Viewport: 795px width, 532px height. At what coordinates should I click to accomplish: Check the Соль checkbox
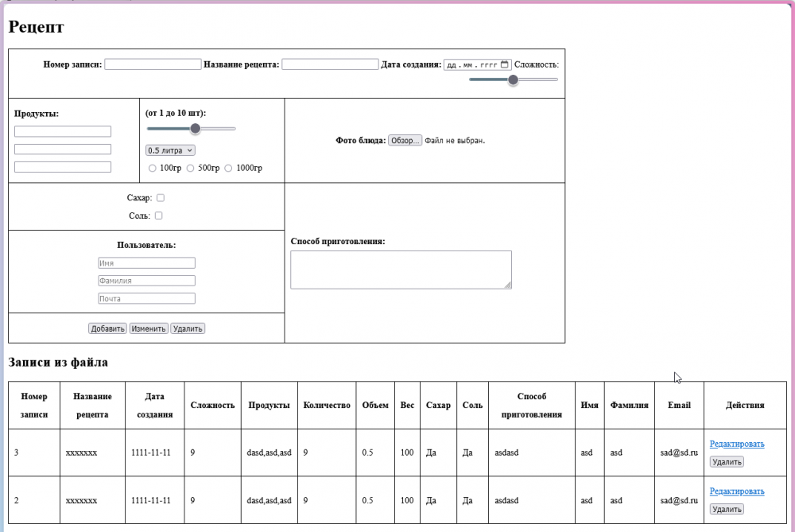(x=159, y=216)
